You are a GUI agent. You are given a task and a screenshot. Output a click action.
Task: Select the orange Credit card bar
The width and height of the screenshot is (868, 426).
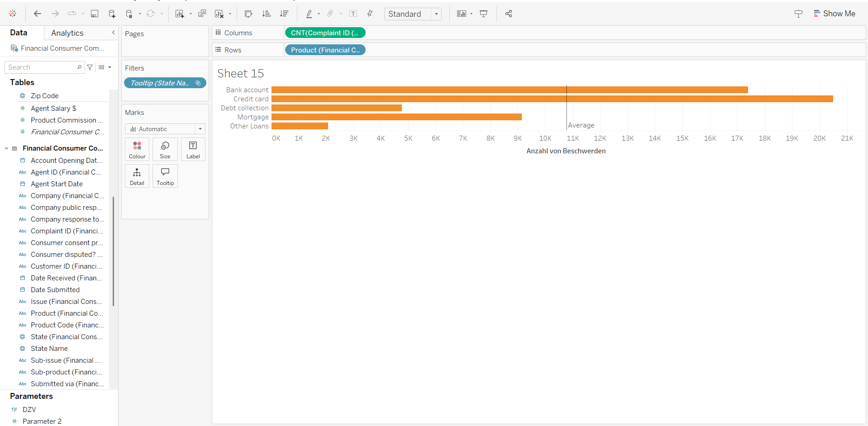coord(552,99)
